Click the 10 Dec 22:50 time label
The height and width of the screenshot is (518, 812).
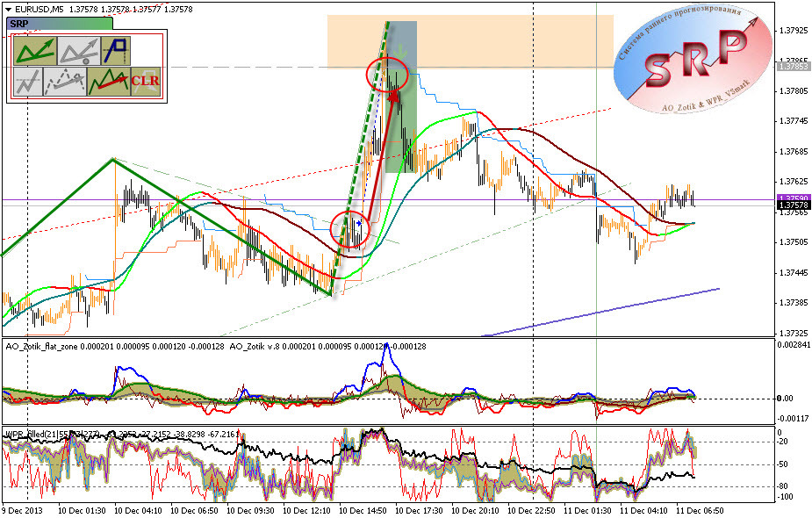point(531,511)
